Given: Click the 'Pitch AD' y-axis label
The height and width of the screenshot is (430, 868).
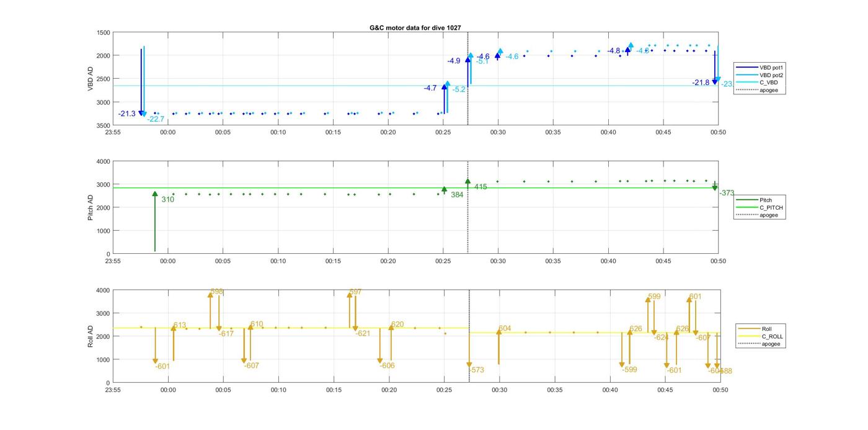Looking at the screenshot, I should (91, 207).
